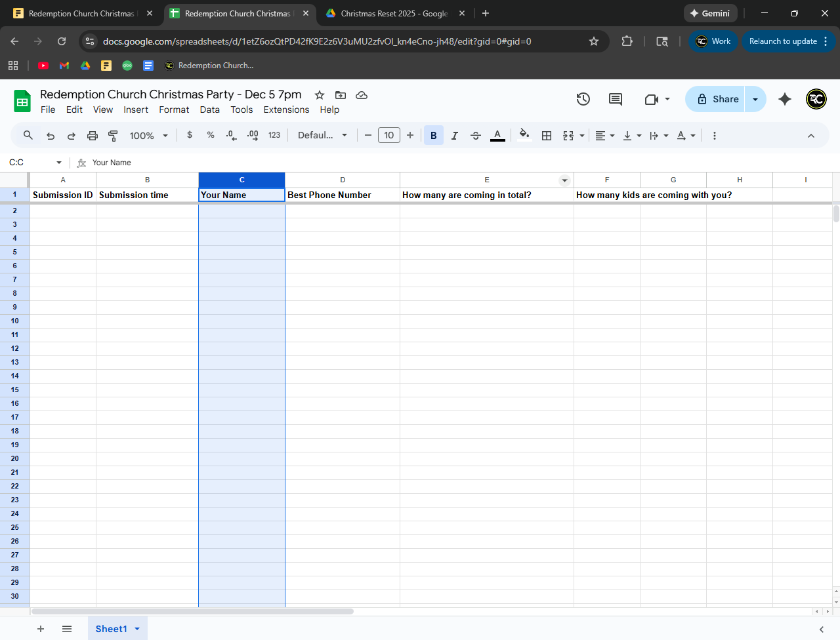Open the Extensions menu
Image resolution: width=840 pixels, height=640 pixels.
[x=286, y=110]
